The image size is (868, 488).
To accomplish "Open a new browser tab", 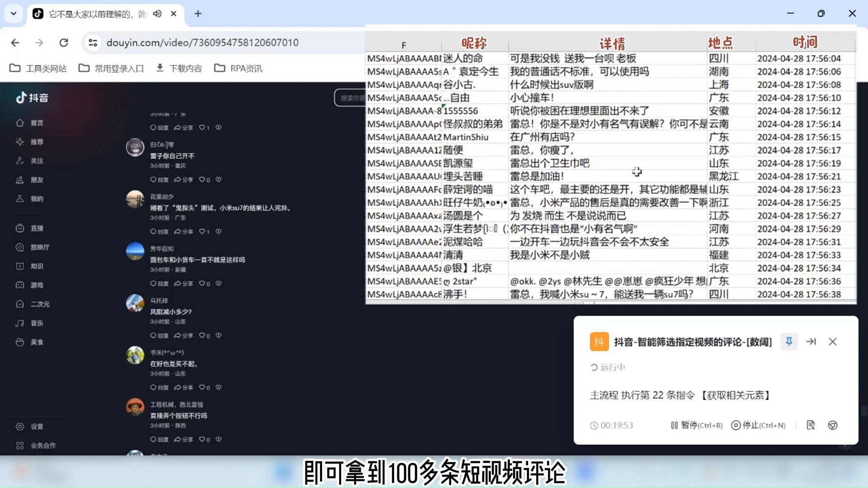I will pos(198,14).
